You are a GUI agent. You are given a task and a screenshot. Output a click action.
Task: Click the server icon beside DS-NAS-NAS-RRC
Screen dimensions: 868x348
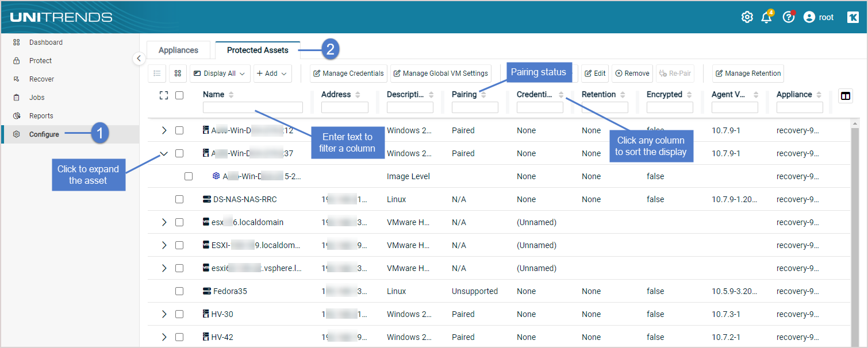pos(207,199)
